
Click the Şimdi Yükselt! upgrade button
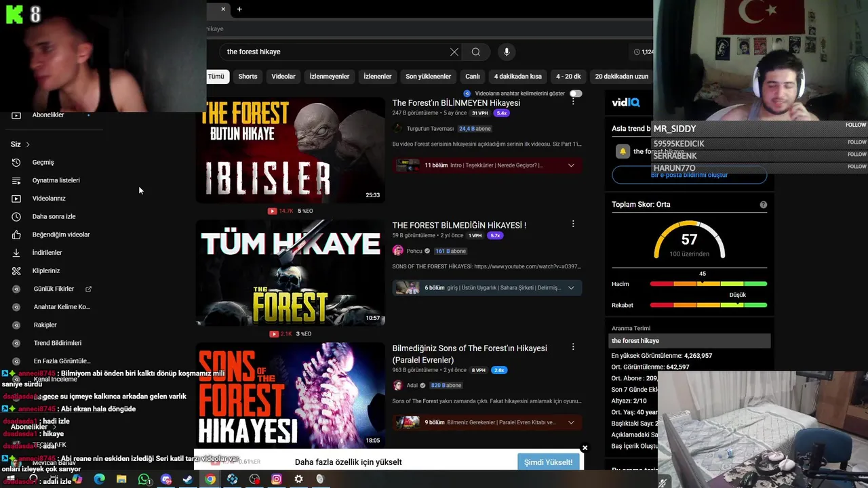549,462
